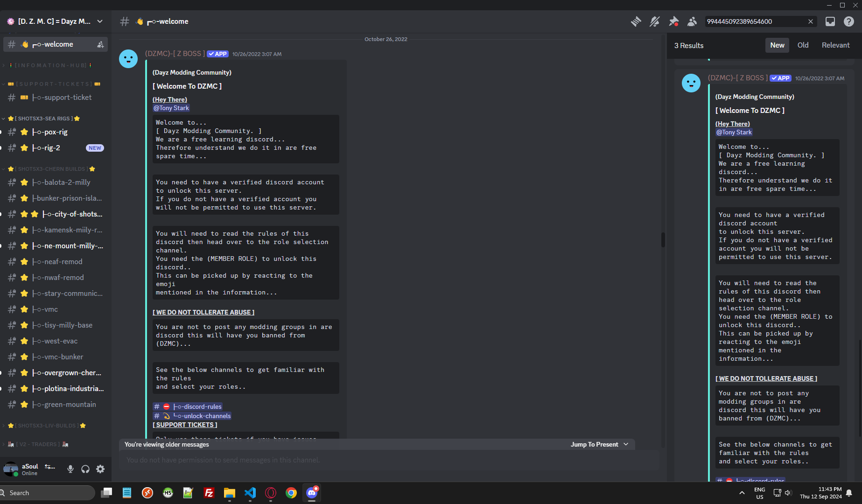Show the member list icon

click(x=692, y=21)
